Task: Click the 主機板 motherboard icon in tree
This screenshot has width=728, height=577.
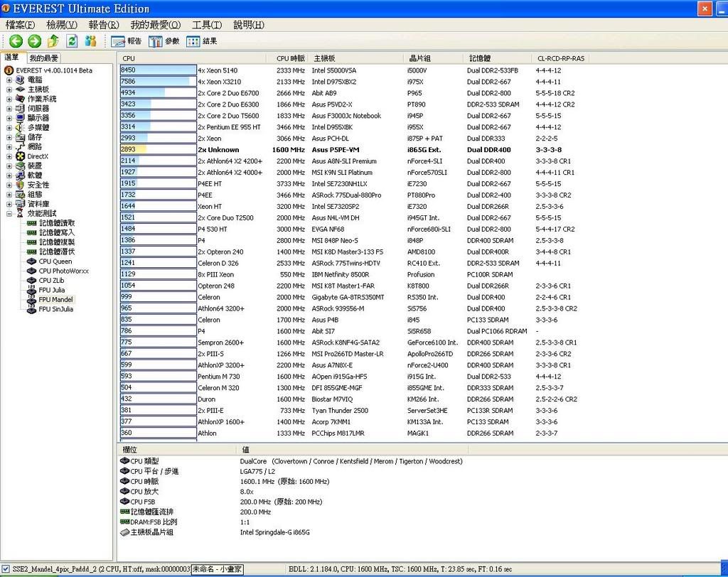Action: [20, 89]
